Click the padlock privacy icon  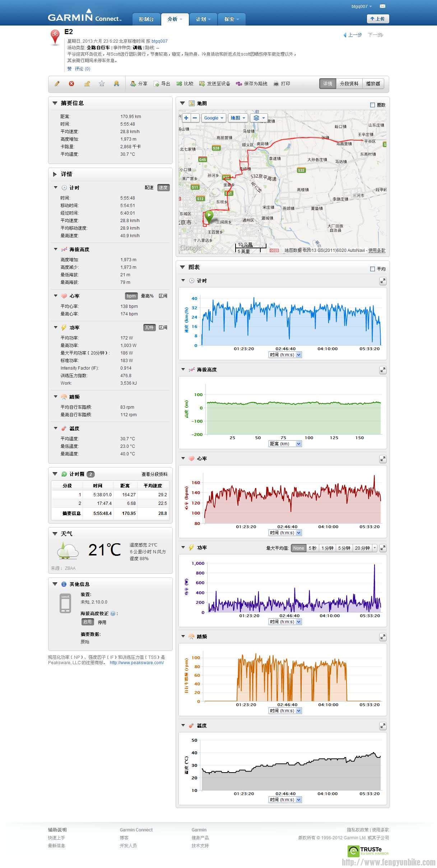[87, 84]
